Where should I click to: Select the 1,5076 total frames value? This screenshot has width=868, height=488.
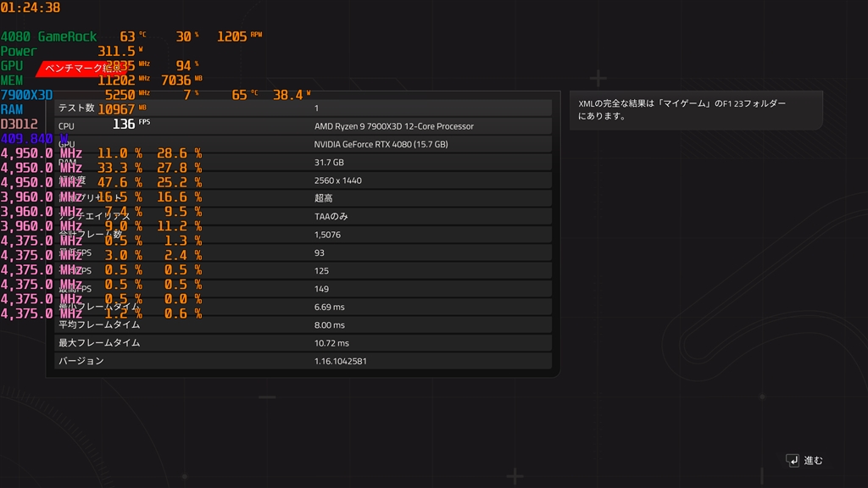click(x=327, y=235)
